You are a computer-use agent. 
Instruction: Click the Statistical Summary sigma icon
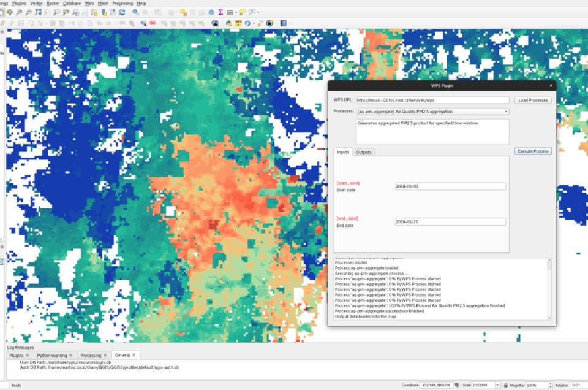tap(221, 12)
